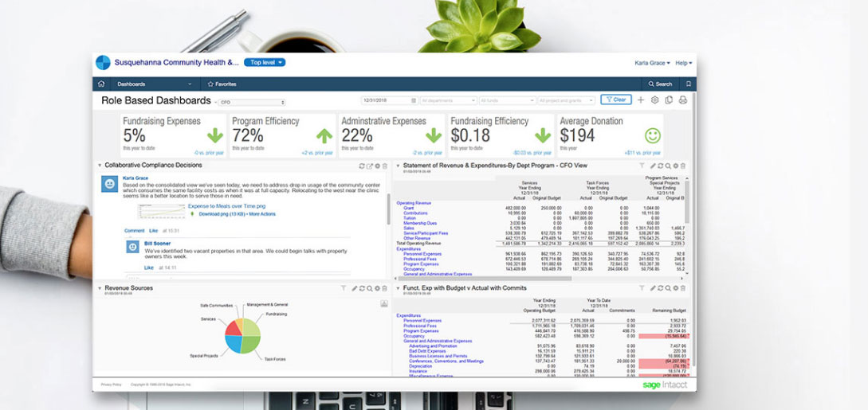Refresh the Revenue Sources panel
Image resolution: width=868 pixels, height=410 pixels.
(362, 288)
